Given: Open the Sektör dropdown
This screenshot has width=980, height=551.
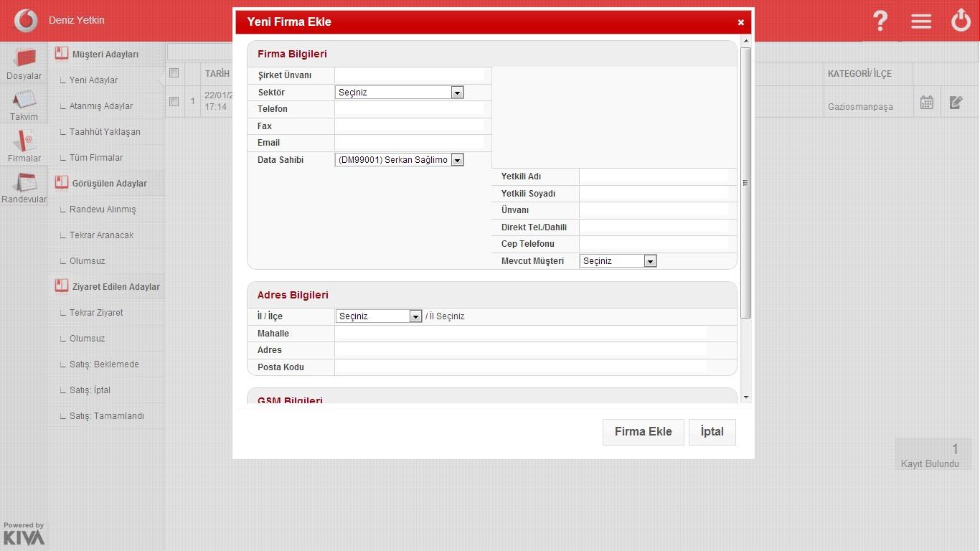Looking at the screenshot, I should coord(400,92).
